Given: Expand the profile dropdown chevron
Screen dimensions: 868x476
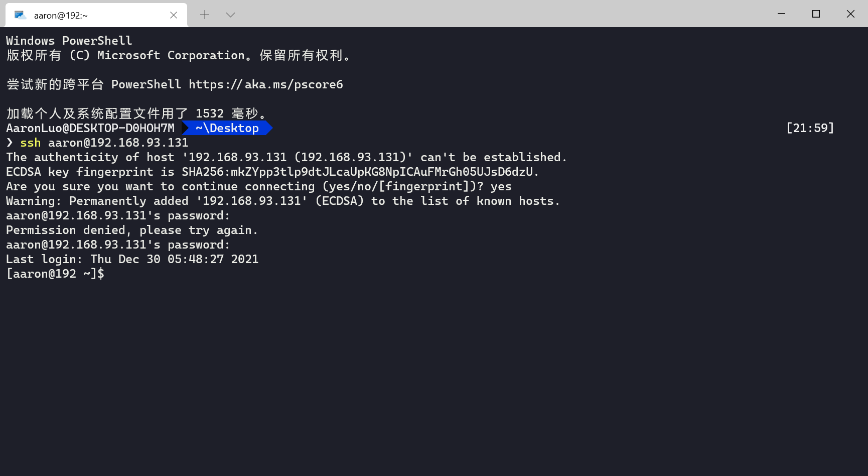Looking at the screenshot, I should [230, 15].
